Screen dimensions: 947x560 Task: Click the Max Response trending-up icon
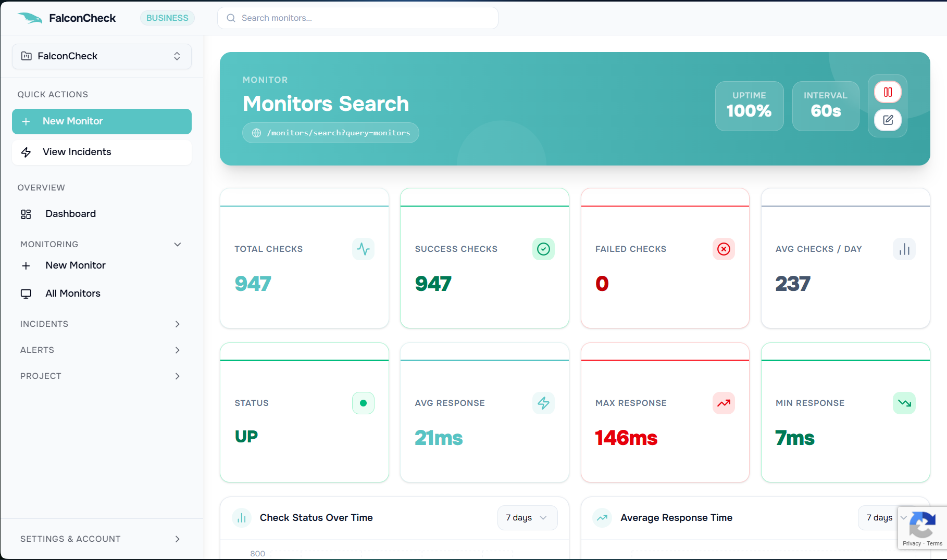[724, 403]
